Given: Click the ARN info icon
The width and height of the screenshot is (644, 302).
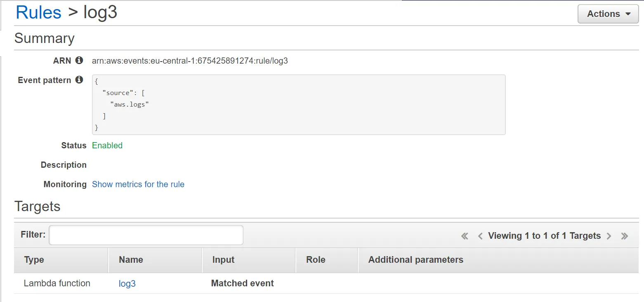Looking at the screenshot, I should (79, 60).
